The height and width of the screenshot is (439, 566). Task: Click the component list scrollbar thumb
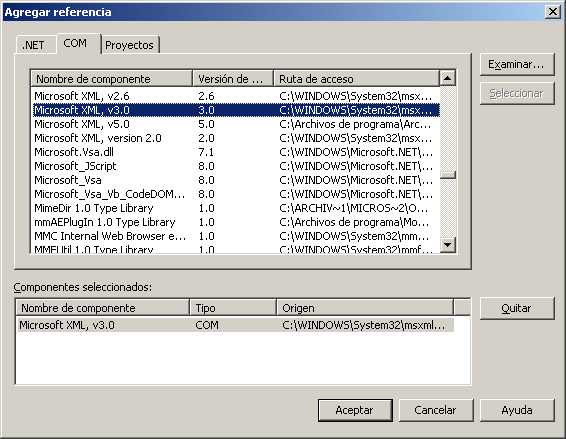click(x=448, y=175)
